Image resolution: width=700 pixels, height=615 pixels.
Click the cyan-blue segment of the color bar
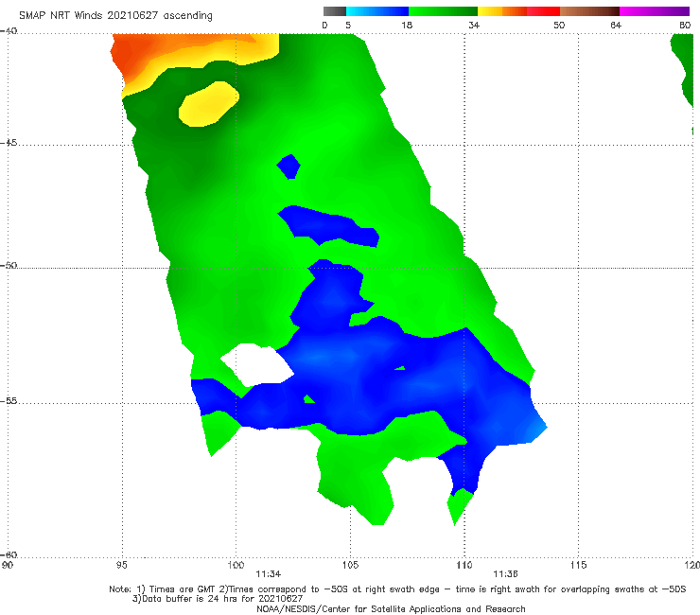pos(377,11)
